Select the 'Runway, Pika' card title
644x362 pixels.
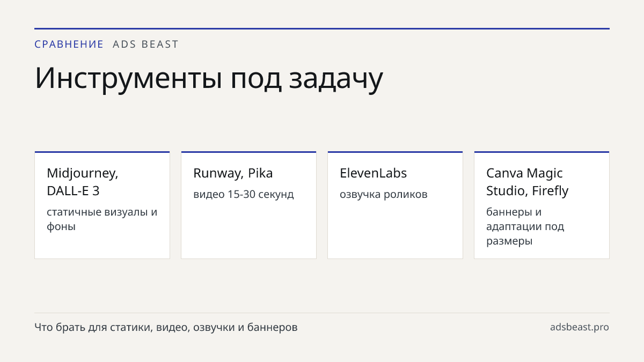233,173
